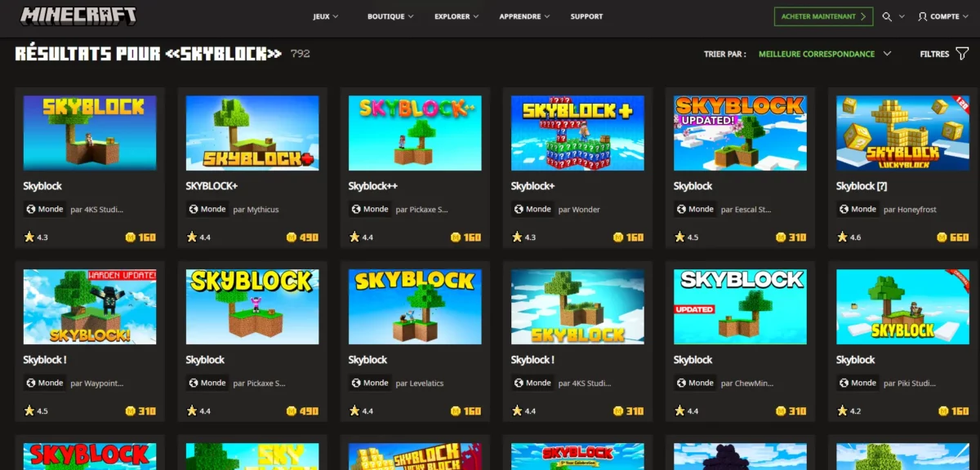Click globe icon on Honeyfrost card
This screenshot has height=470, width=980.
tap(844, 209)
